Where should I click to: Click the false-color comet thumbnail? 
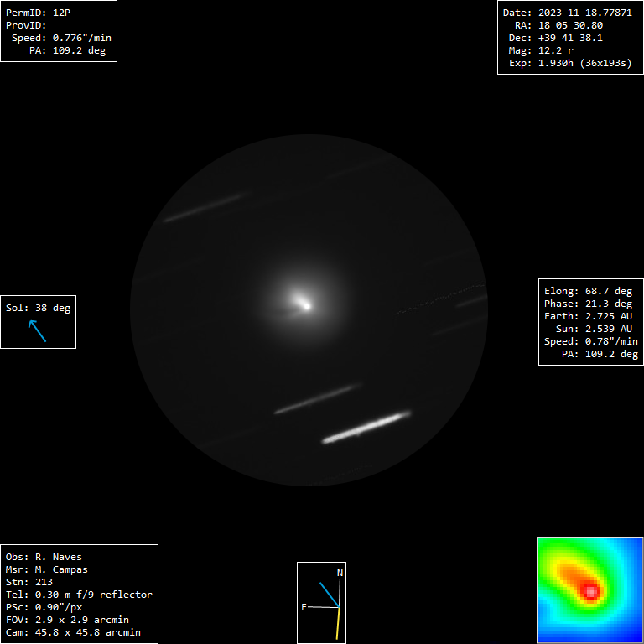[590, 590]
